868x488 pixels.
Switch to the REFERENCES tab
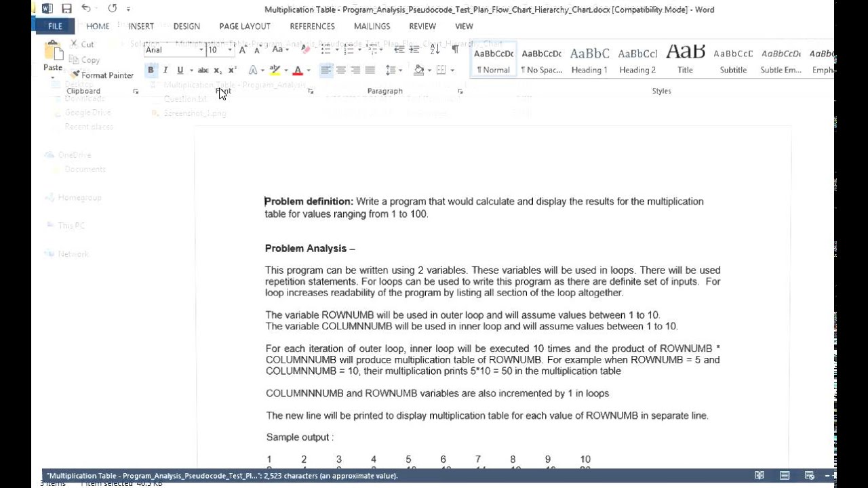312,26
